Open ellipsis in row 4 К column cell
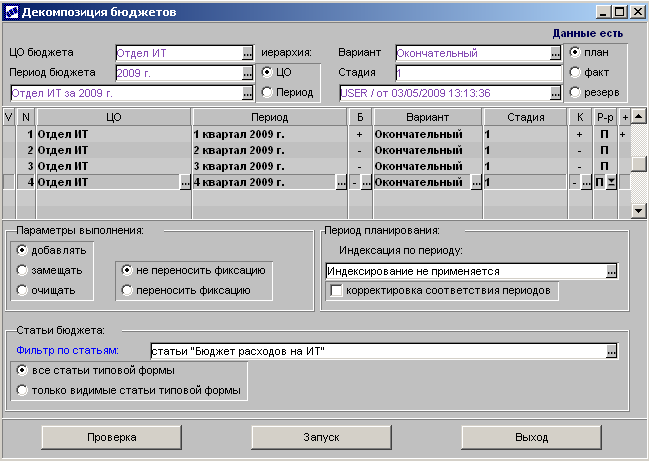The height and width of the screenshot is (461, 649). [586, 182]
